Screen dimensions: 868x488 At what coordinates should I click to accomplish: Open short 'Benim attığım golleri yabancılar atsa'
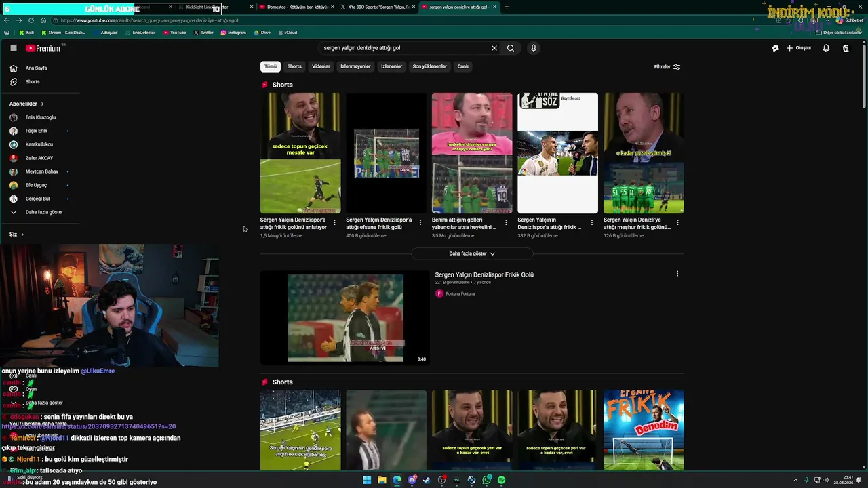472,153
